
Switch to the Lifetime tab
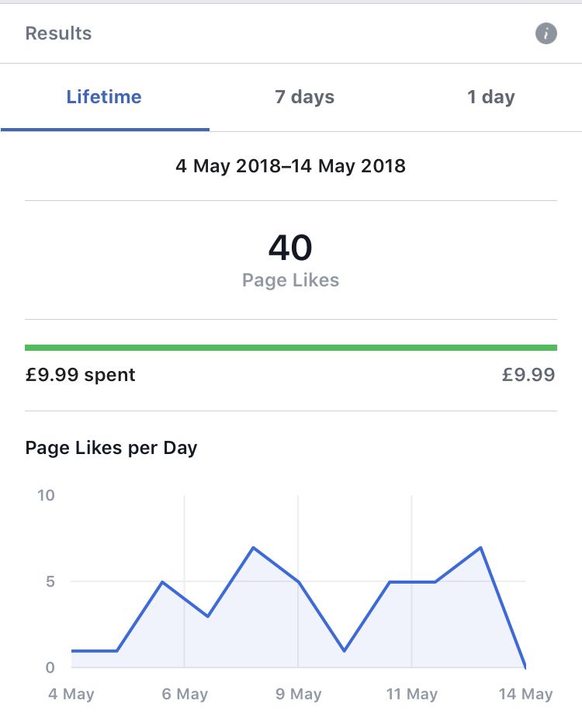(x=105, y=97)
